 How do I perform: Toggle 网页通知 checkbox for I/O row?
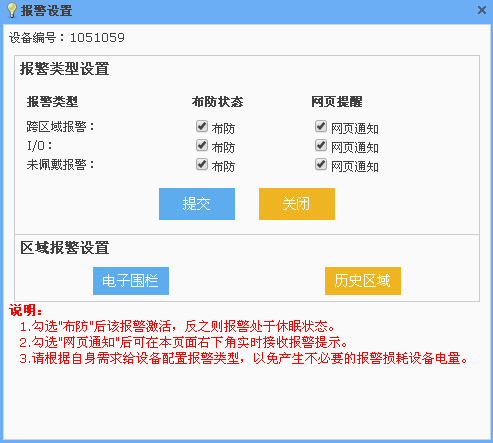tap(321, 145)
